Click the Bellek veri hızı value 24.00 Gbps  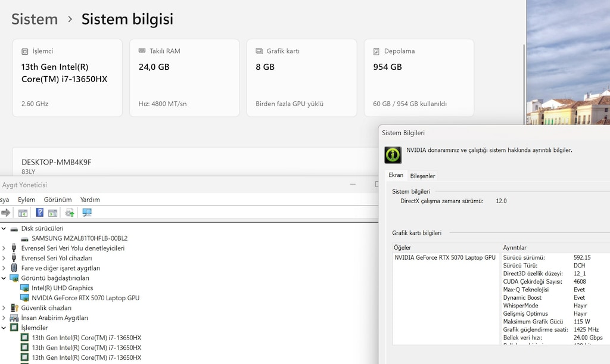pos(588,338)
